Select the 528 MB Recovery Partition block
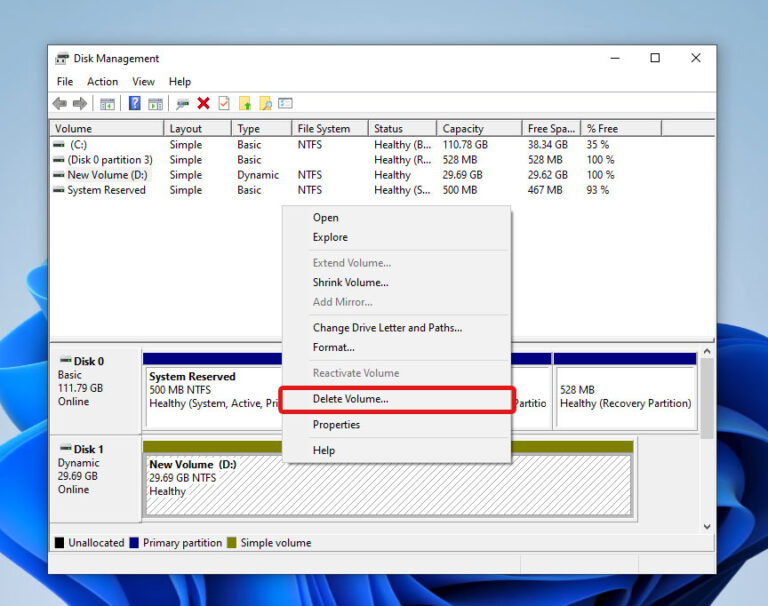The width and height of the screenshot is (768, 606). coord(625,396)
